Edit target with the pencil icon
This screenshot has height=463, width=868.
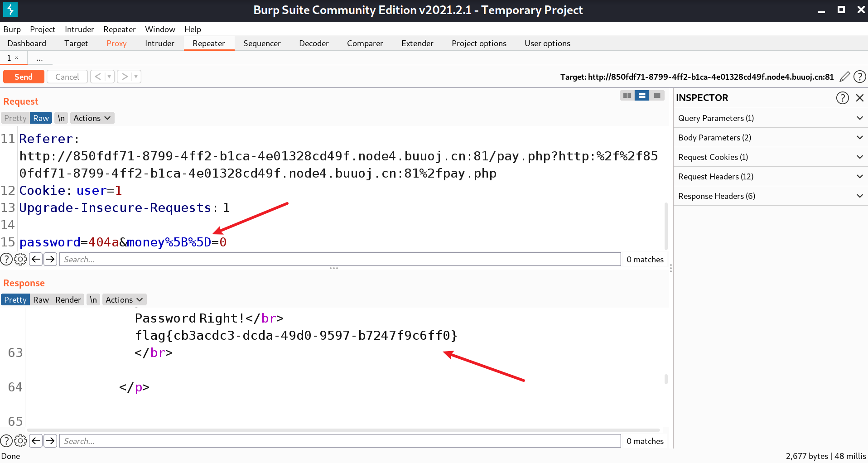pos(844,77)
